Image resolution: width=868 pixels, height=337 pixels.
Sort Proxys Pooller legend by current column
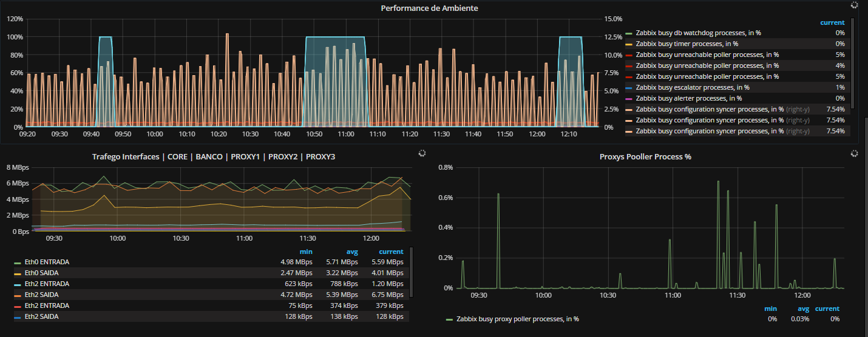(x=827, y=309)
